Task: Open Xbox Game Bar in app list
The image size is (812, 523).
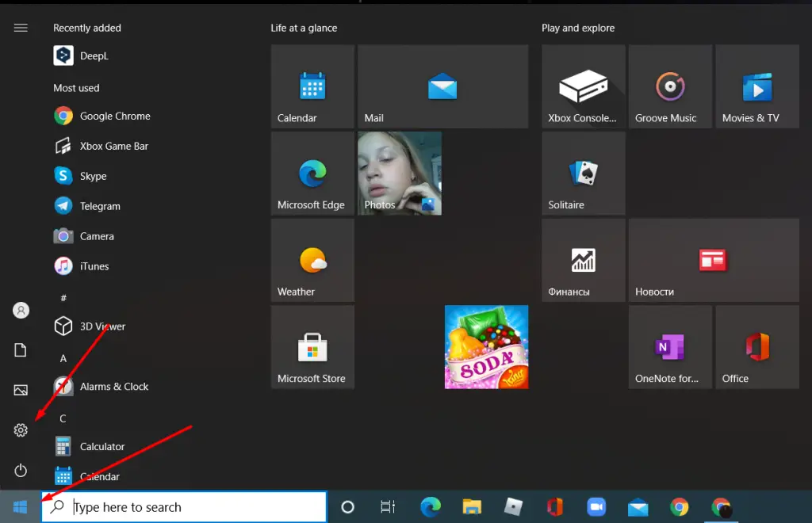Action: [101, 146]
